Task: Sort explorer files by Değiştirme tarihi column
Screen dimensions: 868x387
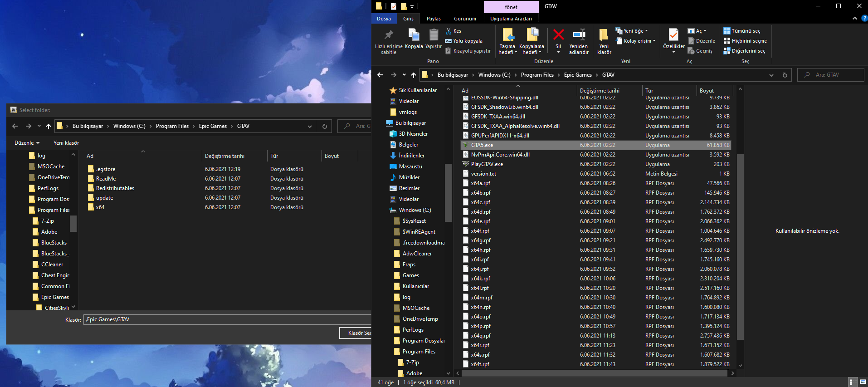Action: (x=600, y=91)
